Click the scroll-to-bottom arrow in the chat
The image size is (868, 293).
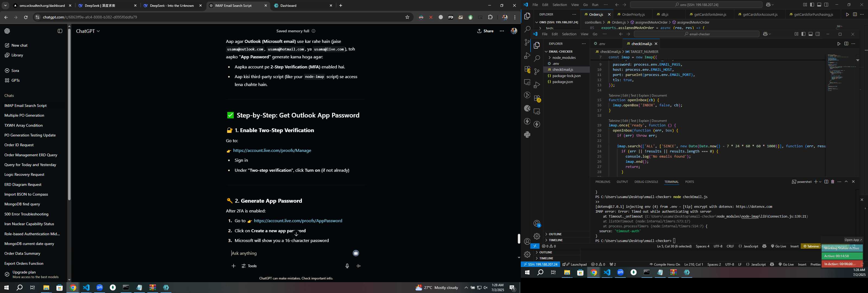point(296,234)
